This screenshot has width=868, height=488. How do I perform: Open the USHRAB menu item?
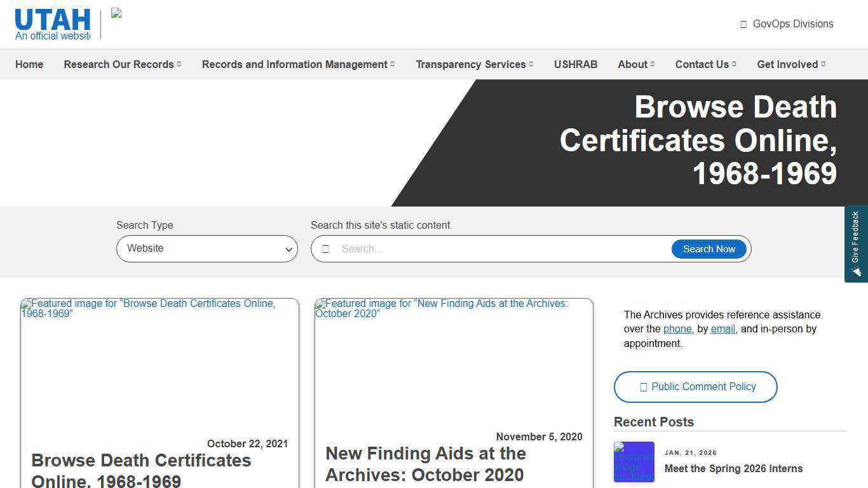(576, 64)
